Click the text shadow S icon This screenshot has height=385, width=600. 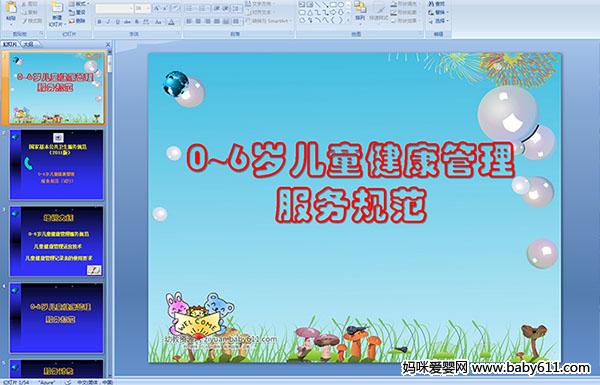(137, 22)
